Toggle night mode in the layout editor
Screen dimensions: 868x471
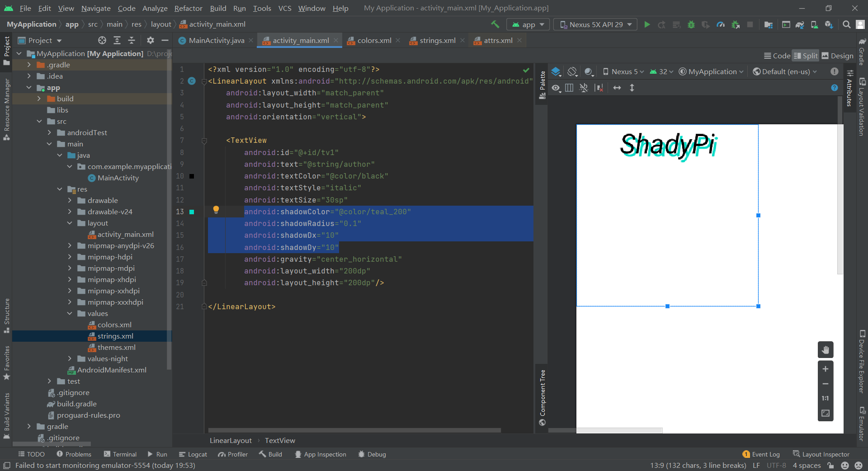[588, 71]
